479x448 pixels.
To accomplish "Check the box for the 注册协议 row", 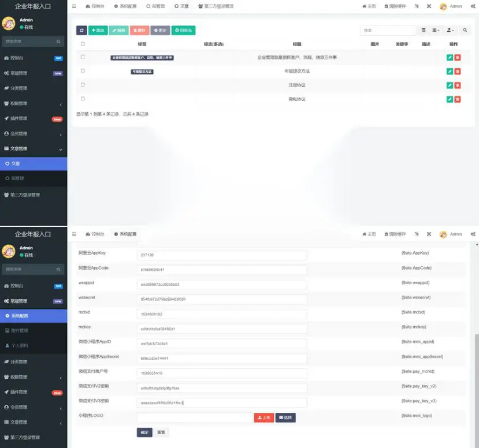I will click(83, 84).
